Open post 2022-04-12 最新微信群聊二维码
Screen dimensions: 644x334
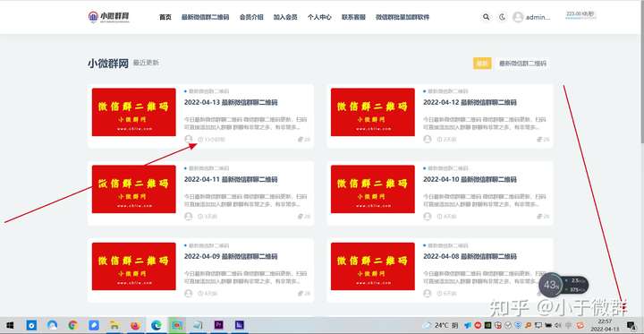pos(470,102)
